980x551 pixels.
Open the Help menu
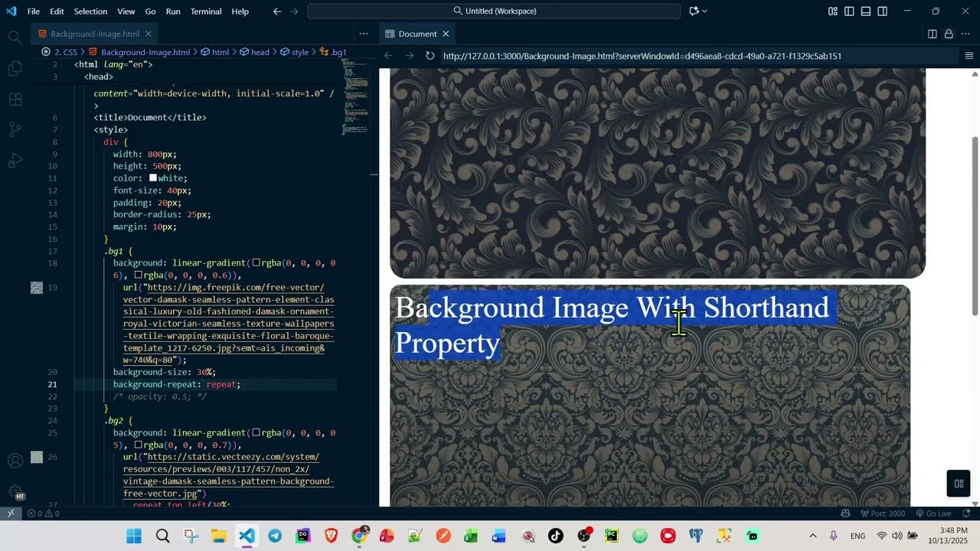(240, 11)
